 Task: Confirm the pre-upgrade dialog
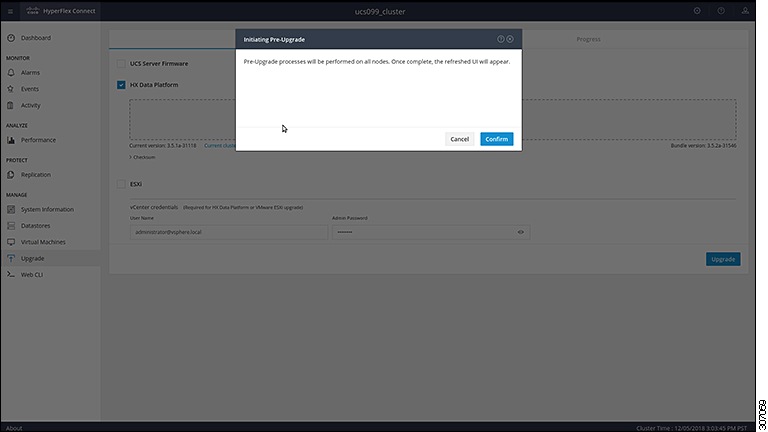tap(496, 139)
